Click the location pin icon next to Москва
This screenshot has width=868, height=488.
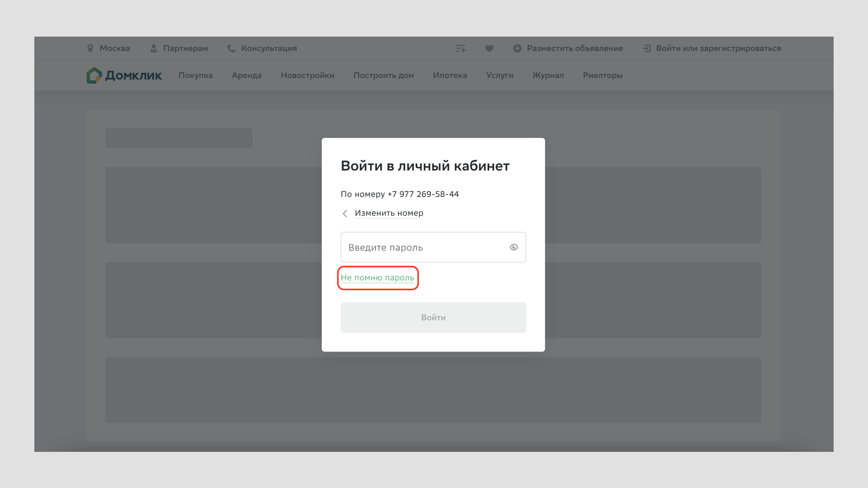click(90, 48)
